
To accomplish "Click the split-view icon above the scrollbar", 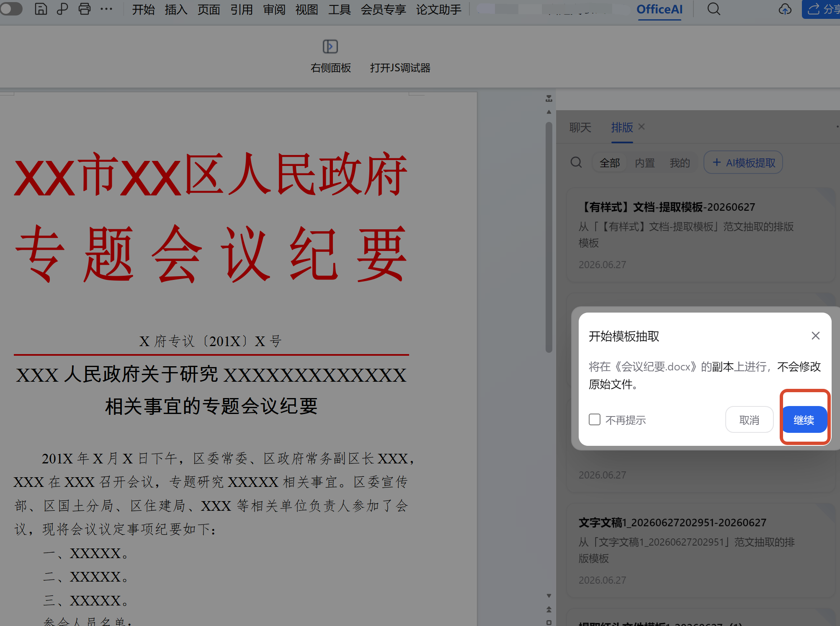I will point(549,99).
